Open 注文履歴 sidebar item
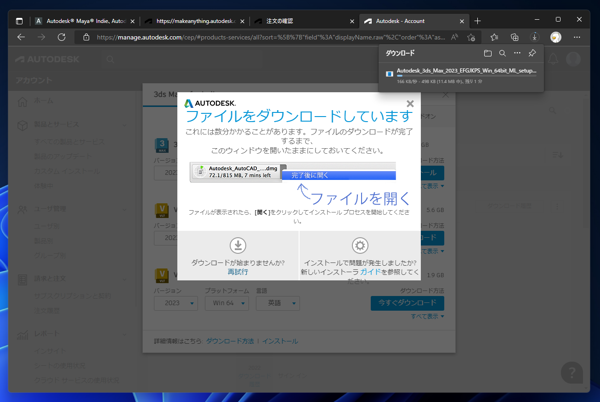 (x=47, y=310)
